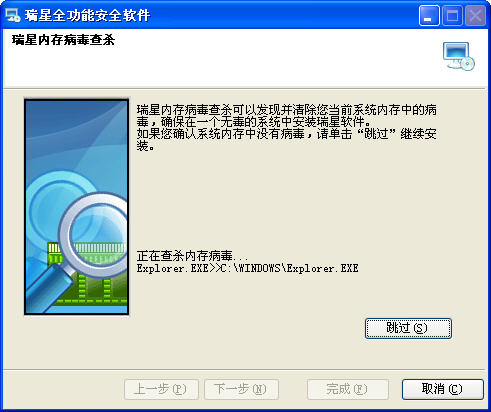The width and height of the screenshot is (491, 412).
Task: Click the computer with CD setup icon
Action: 459,56
